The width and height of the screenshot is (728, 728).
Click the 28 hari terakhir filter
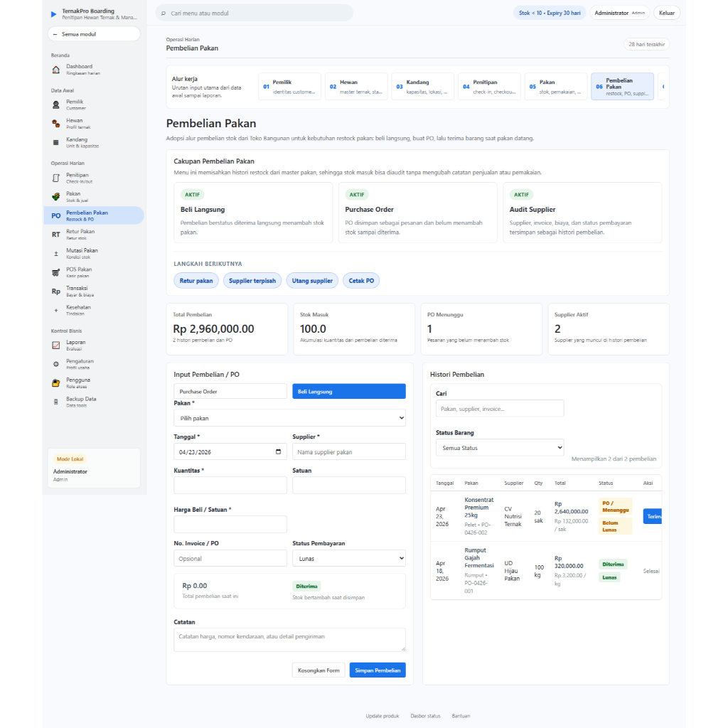[647, 44]
